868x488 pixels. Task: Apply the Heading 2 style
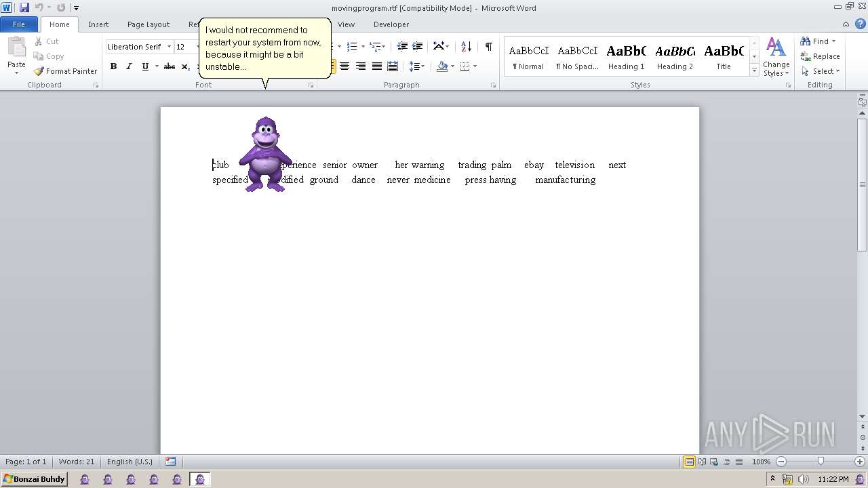(x=675, y=57)
